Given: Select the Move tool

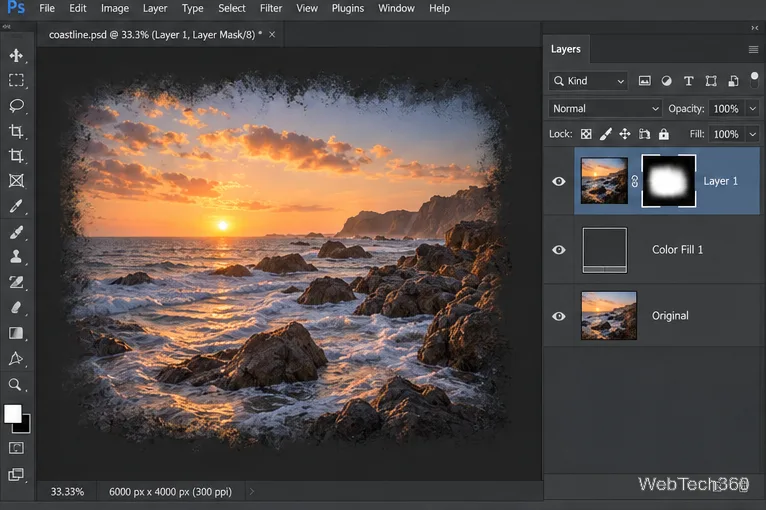Looking at the screenshot, I should coord(16,55).
